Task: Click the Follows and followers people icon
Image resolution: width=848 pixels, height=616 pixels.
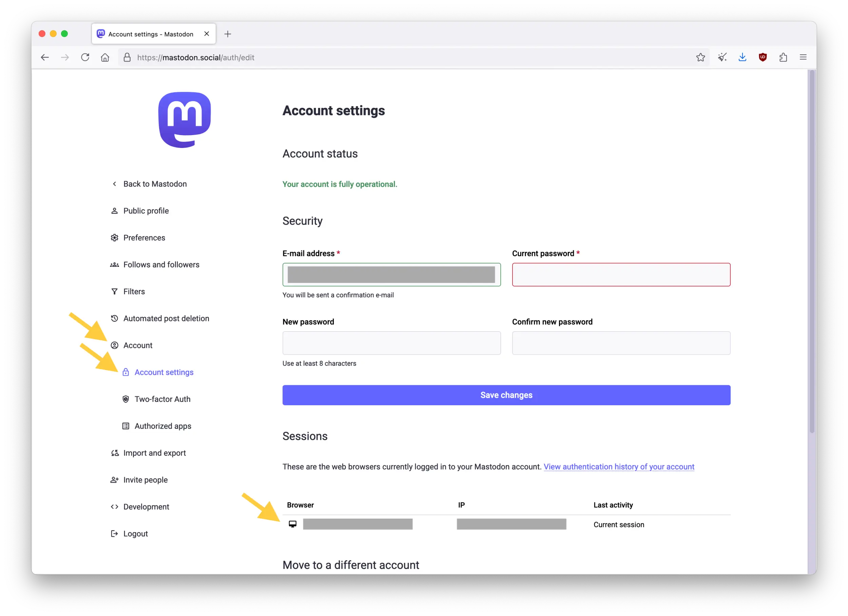Action: click(x=114, y=264)
